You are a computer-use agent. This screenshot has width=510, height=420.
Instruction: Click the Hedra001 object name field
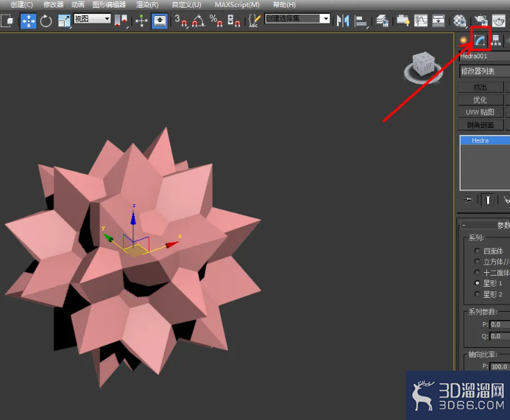click(484, 56)
